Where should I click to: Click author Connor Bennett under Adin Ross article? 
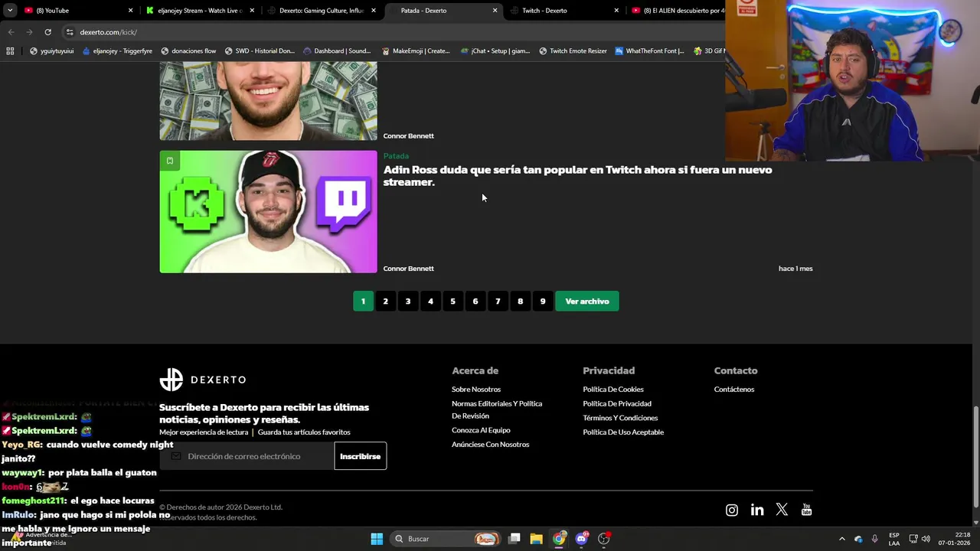tap(408, 269)
